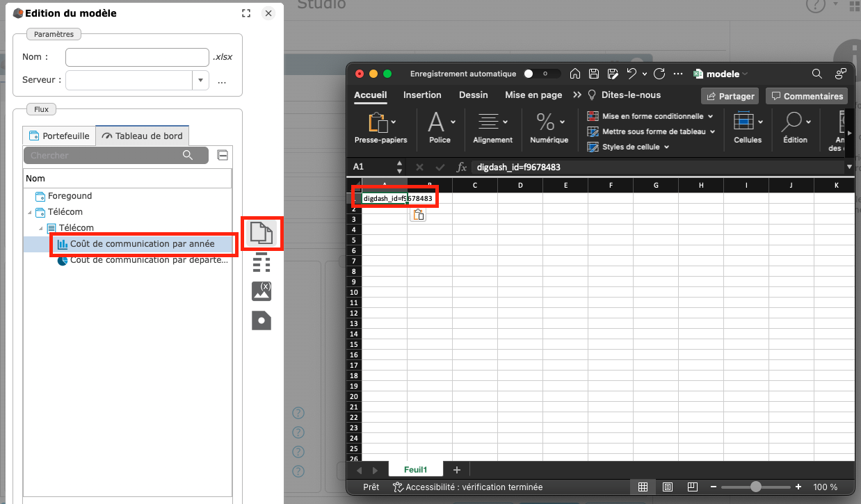
Task: Click the zoom slider handle in status bar
Action: tap(755, 487)
